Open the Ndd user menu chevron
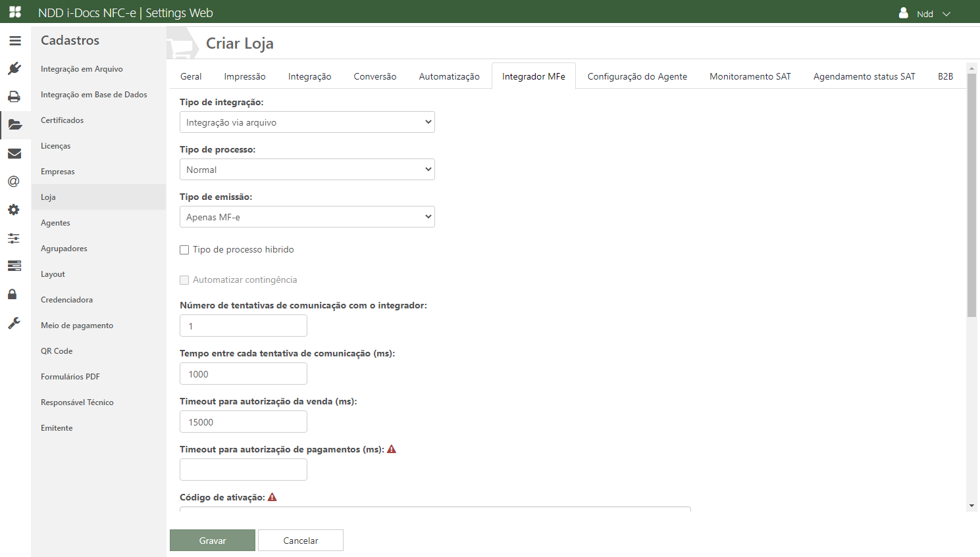The image size is (980, 557). click(946, 14)
